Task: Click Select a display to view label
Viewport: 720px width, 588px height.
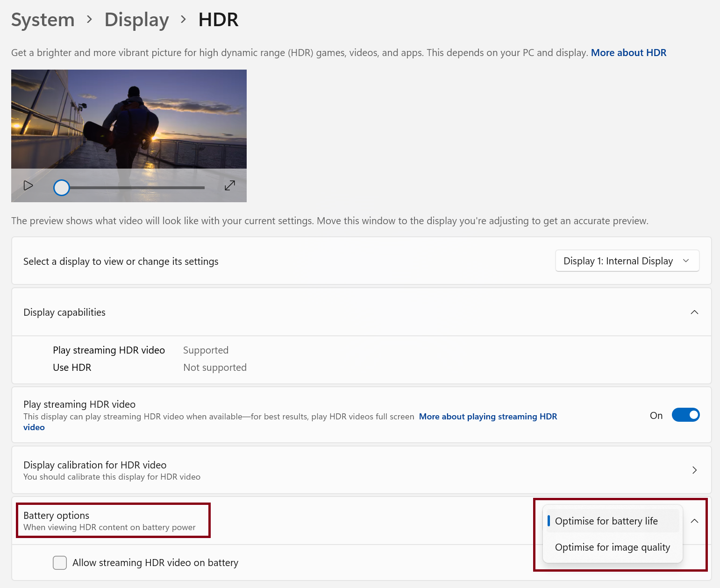Action: [x=121, y=262]
